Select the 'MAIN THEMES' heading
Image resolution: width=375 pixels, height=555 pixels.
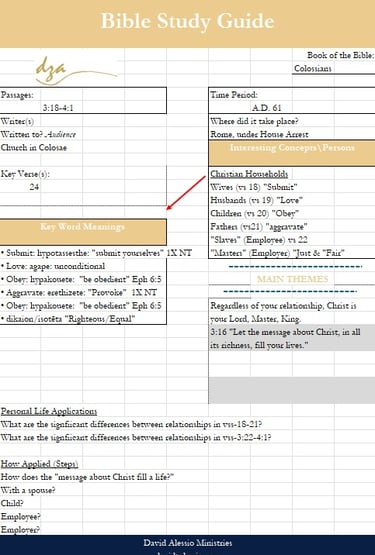pyautogui.click(x=292, y=279)
